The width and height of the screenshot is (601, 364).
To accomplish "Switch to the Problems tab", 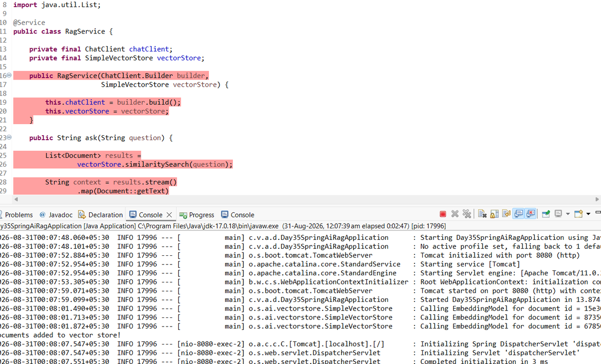I will tap(17, 215).
